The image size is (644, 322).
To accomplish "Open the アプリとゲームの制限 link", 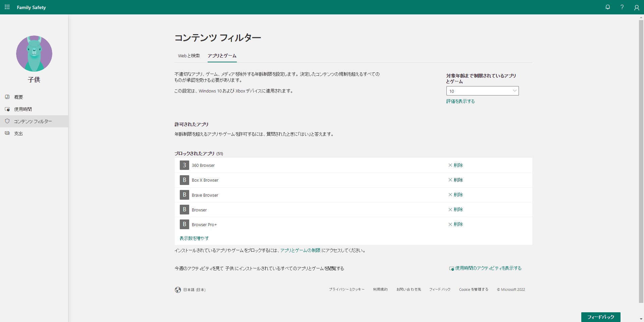I will 300,250.
